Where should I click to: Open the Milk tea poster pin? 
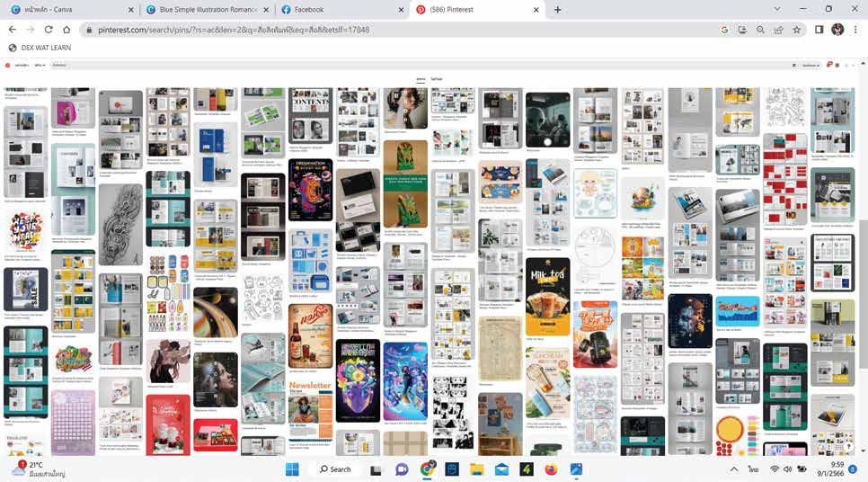coord(547,296)
